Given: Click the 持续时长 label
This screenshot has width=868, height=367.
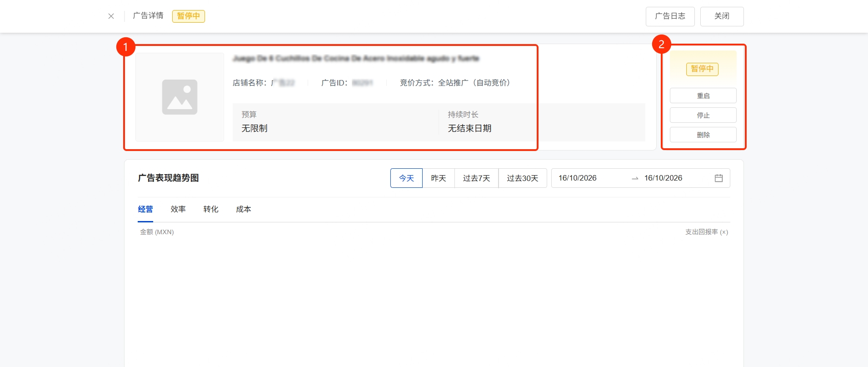Looking at the screenshot, I should (x=463, y=115).
